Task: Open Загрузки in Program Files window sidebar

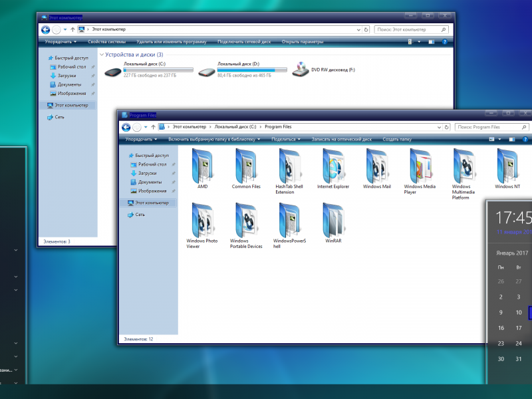Action: pyautogui.click(x=148, y=174)
